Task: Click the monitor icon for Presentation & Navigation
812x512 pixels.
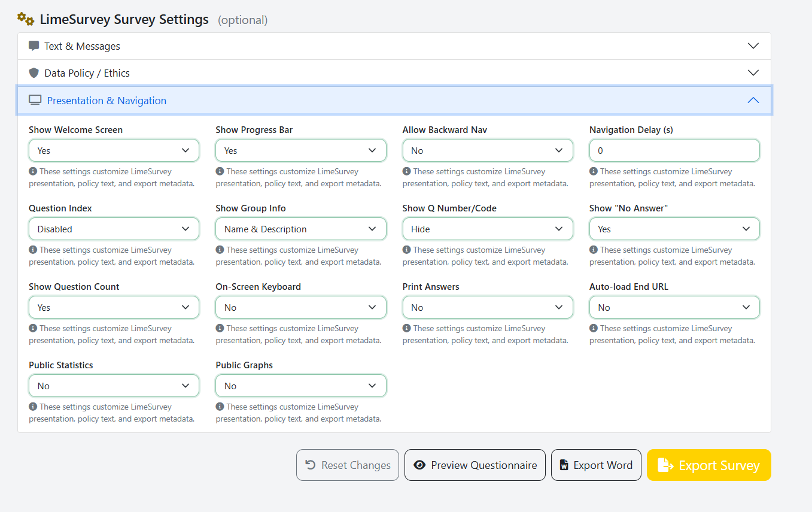Action: click(x=35, y=100)
